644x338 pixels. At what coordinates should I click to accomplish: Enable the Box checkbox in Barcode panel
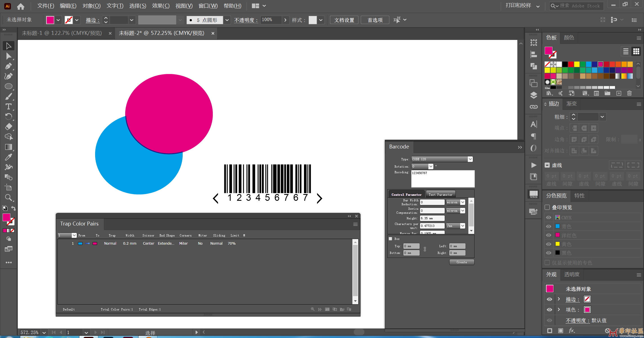tap(390, 239)
